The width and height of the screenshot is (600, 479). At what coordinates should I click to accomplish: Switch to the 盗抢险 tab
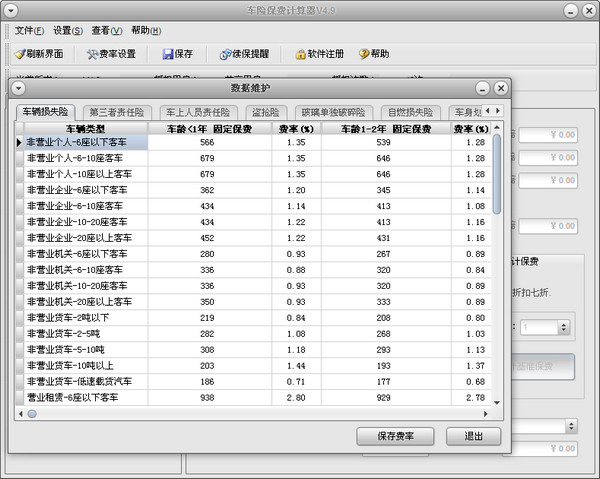coord(266,112)
